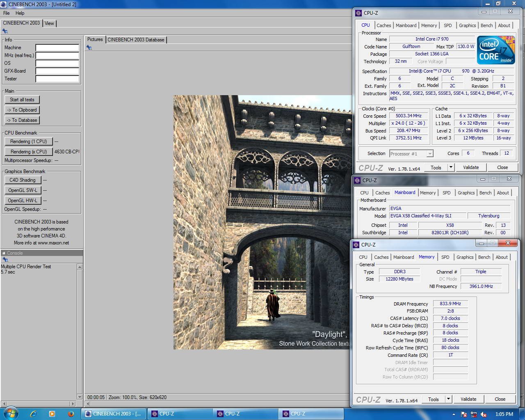Open the Windows Start menu

10,413
